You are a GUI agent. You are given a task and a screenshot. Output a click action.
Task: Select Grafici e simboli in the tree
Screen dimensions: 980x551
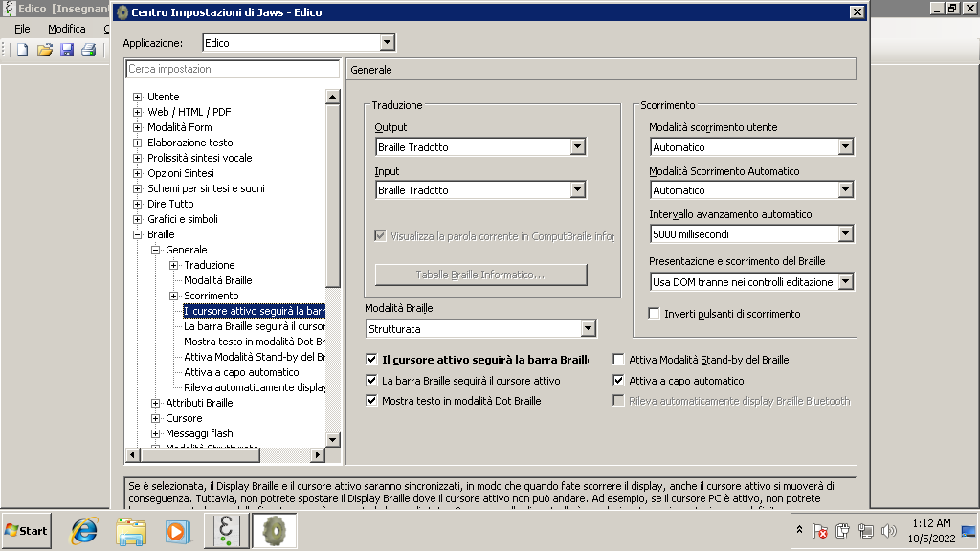tap(183, 219)
